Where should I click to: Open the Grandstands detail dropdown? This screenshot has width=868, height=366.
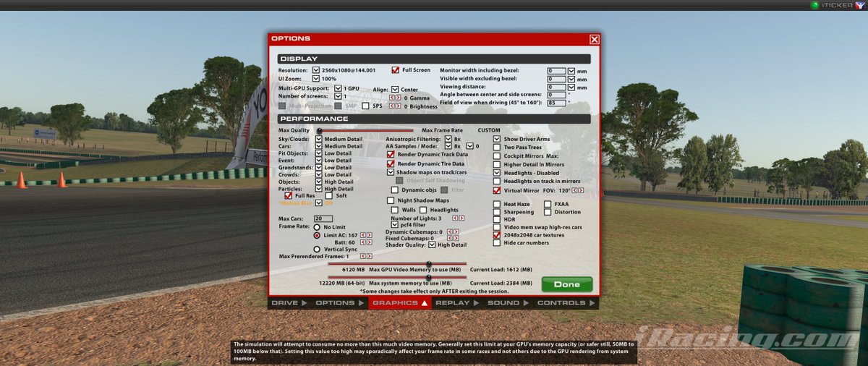point(318,167)
